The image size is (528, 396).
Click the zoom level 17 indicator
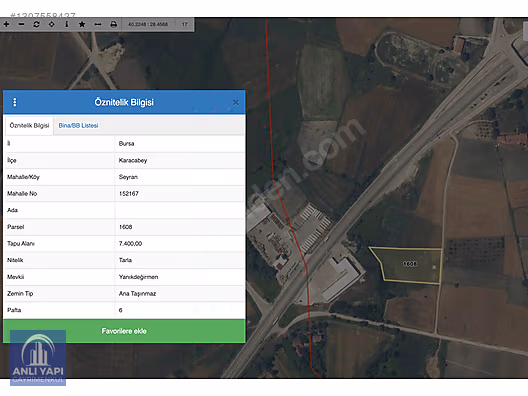point(185,24)
